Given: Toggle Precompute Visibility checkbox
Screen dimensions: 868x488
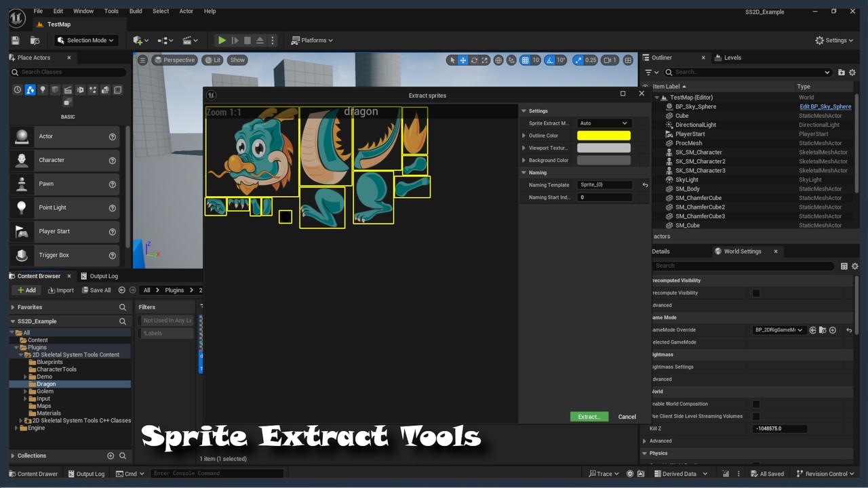Looking at the screenshot, I should (756, 293).
